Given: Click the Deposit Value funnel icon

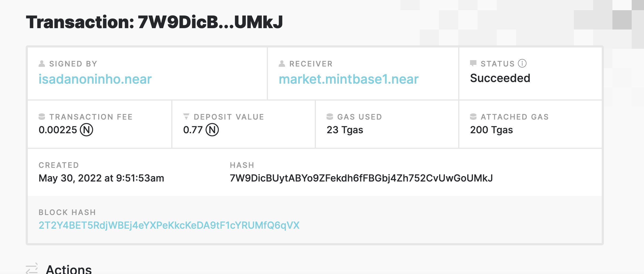Looking at the screenshot, I should (x=186, y=117).
